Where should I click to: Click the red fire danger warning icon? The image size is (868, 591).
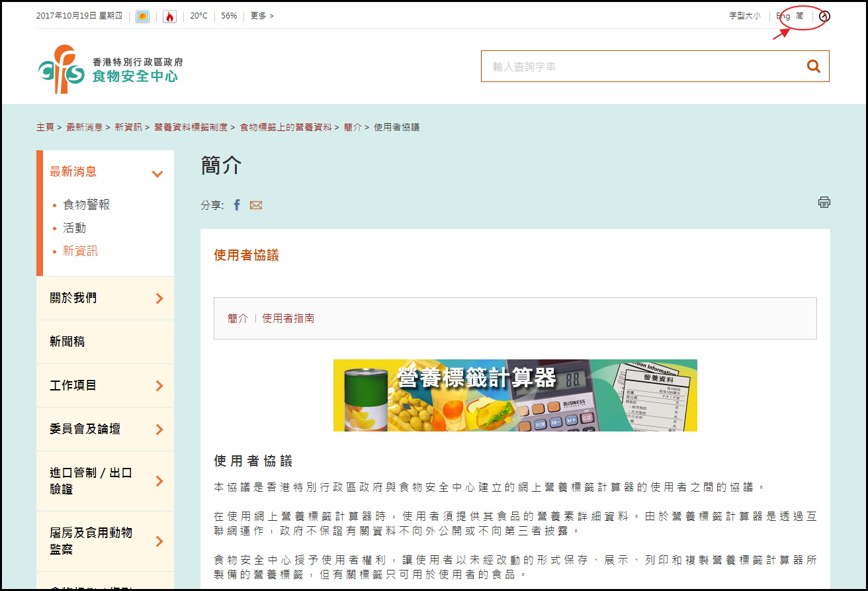click(169, 17)
